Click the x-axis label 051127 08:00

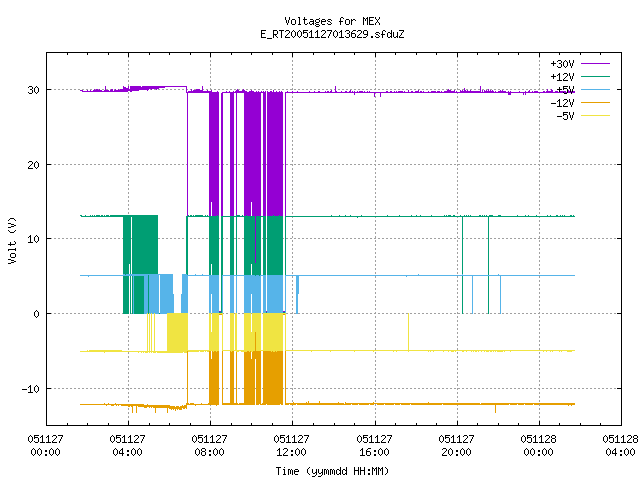click(209, 445)
